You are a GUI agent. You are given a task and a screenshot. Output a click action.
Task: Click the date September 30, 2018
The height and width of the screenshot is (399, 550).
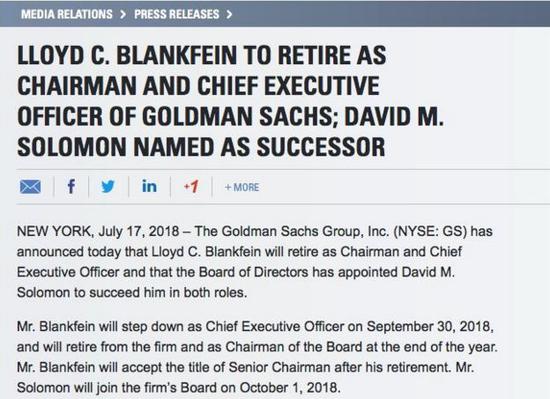click(x=430, y=327)
